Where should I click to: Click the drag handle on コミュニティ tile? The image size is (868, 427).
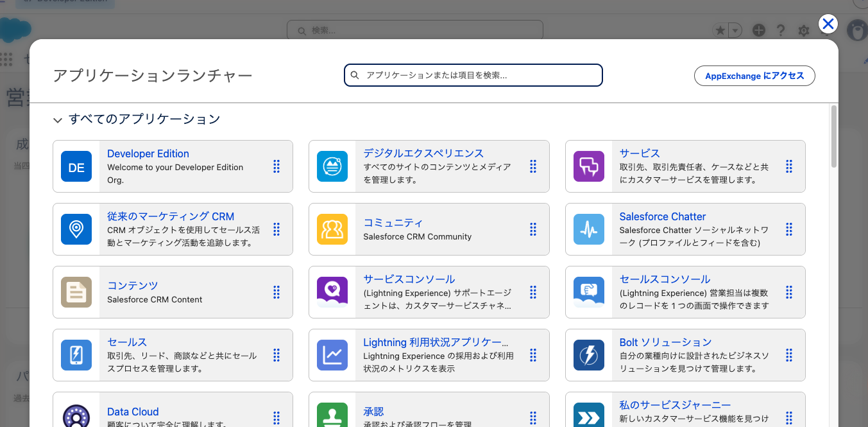[x=533, y=229]
